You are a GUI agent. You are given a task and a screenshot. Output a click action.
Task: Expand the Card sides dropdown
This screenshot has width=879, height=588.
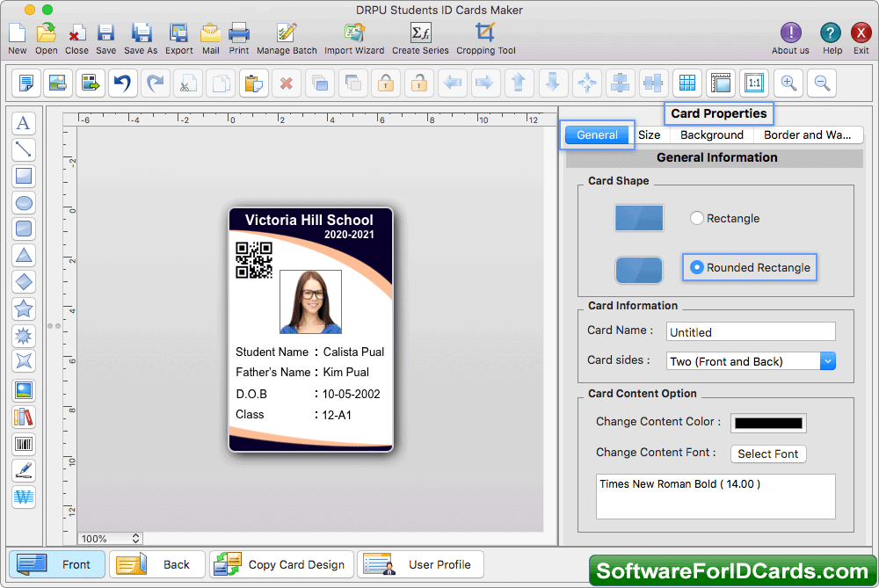[827, 361]
